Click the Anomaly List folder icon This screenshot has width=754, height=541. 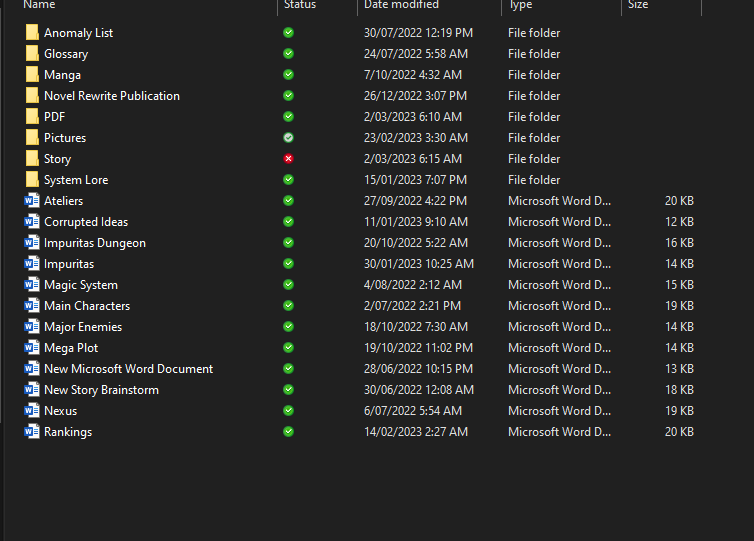click(x=32, y=33)
